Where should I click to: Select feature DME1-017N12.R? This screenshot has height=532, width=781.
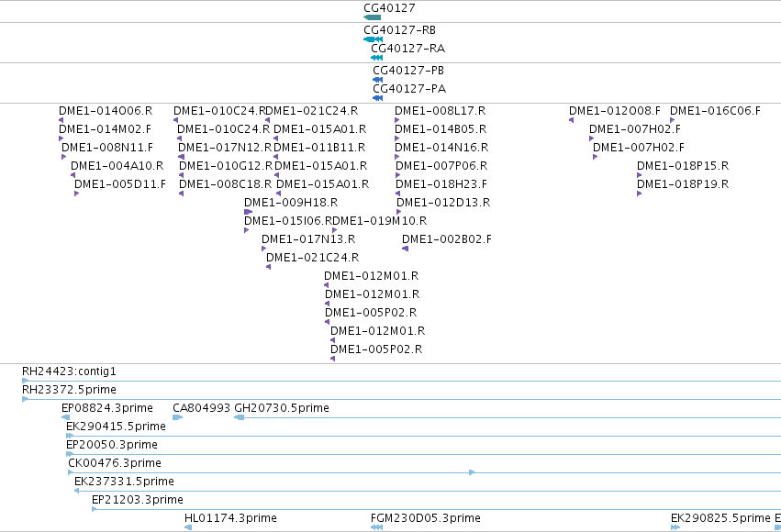tap(225, 148)
